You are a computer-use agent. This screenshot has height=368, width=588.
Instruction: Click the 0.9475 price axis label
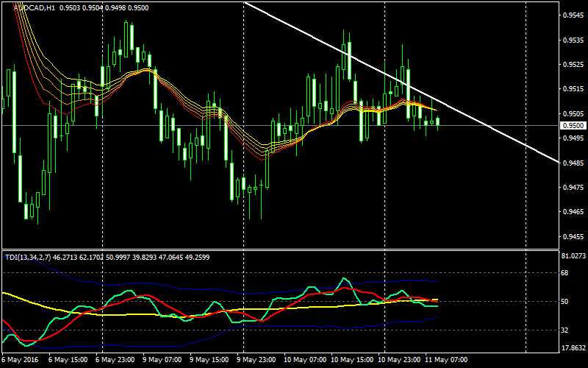570,188
